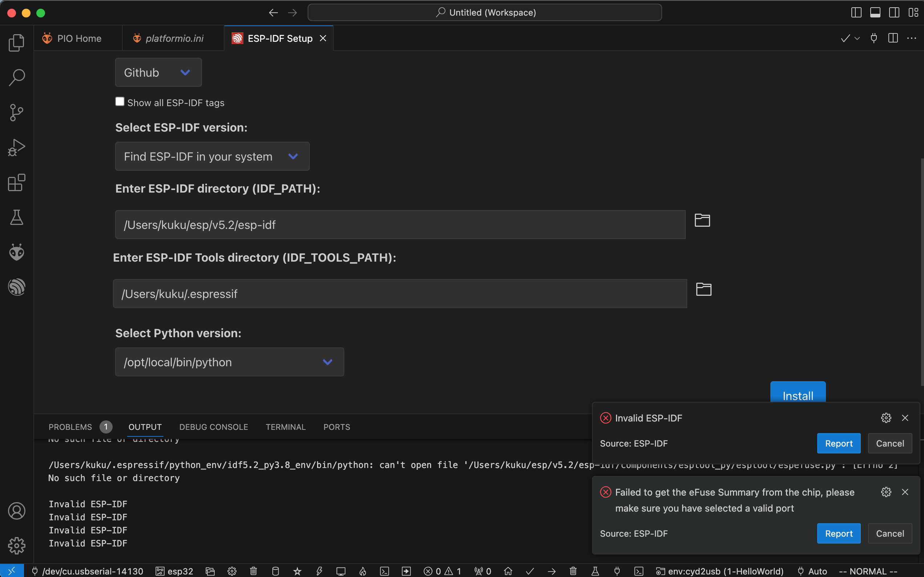Browse for the IDF_PATH directory folder icon
The height and width of the screenshot is (577, 924).
coord(702,220)
